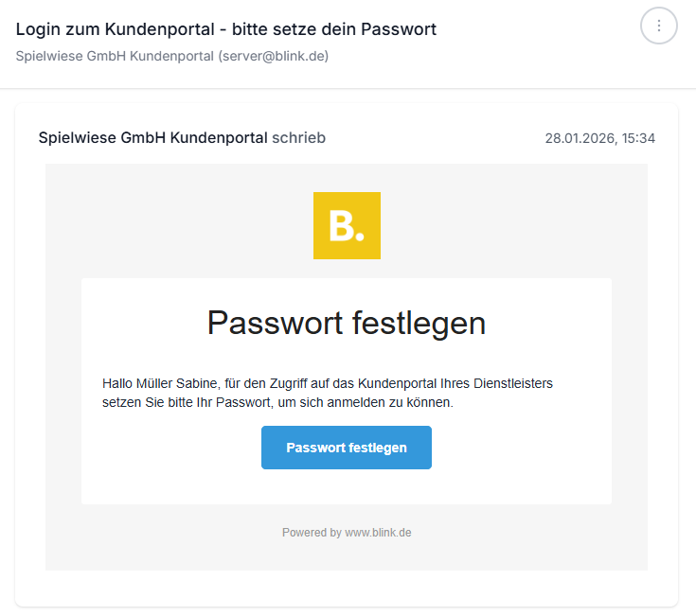
Task: Click the word schrieb after sender name
Action: pos(299,138)
